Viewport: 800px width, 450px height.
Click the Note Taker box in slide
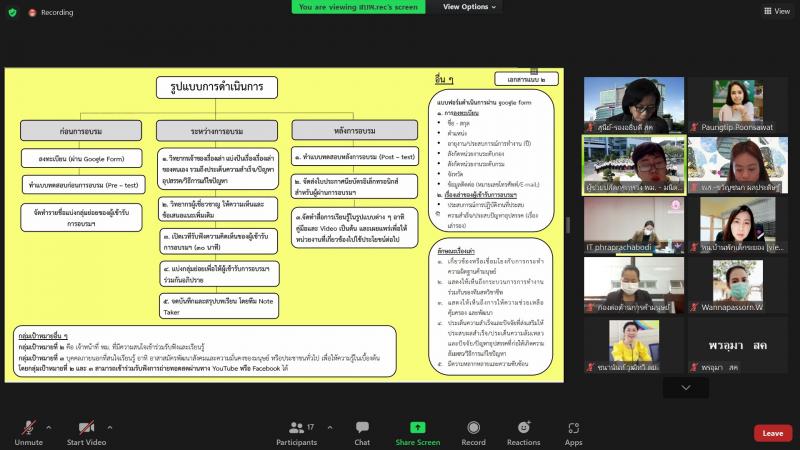[x=219, y=306]
